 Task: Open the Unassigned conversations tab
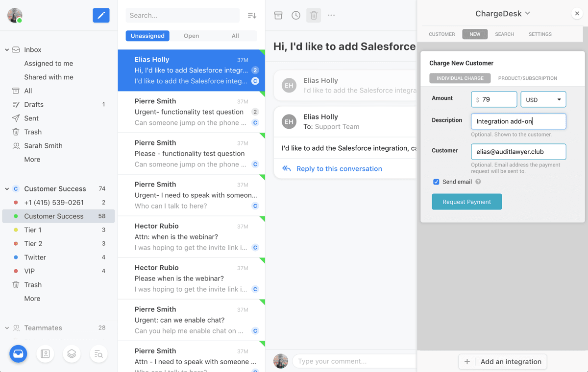(x=147, y=36)
